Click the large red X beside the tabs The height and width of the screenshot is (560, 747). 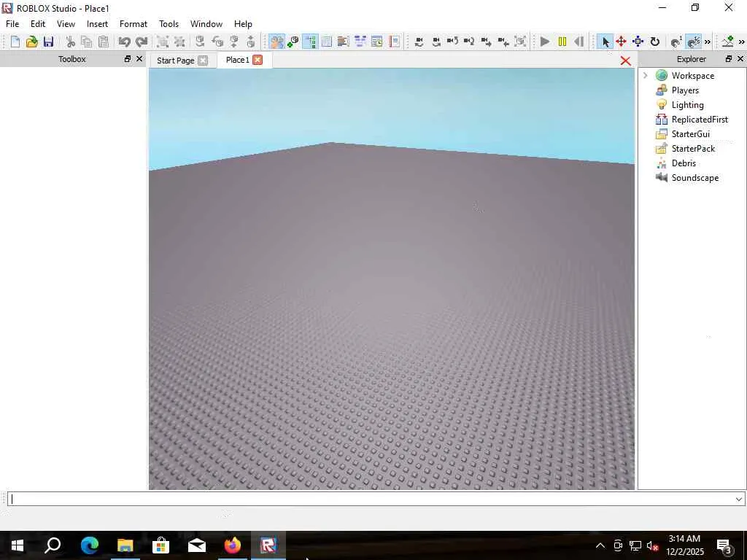(625, 61)
